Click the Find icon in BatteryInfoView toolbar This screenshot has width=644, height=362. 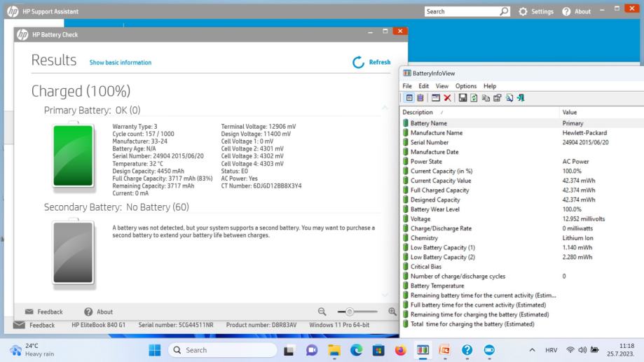(x=509, y=98)
